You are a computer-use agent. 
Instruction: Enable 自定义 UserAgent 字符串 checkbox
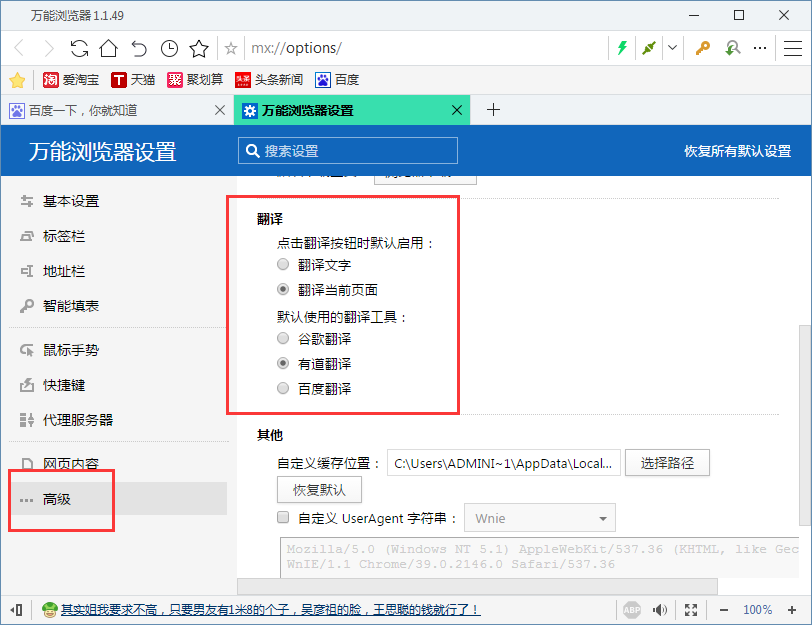(282, 517)
